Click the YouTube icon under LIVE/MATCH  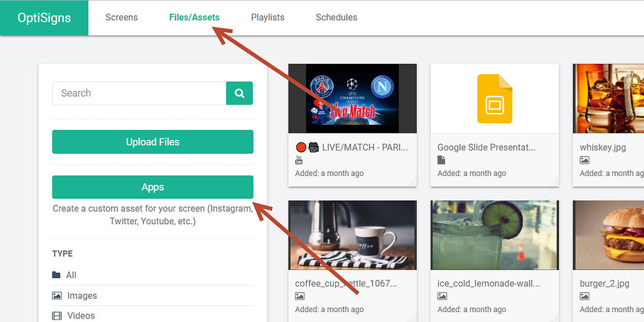299,160
